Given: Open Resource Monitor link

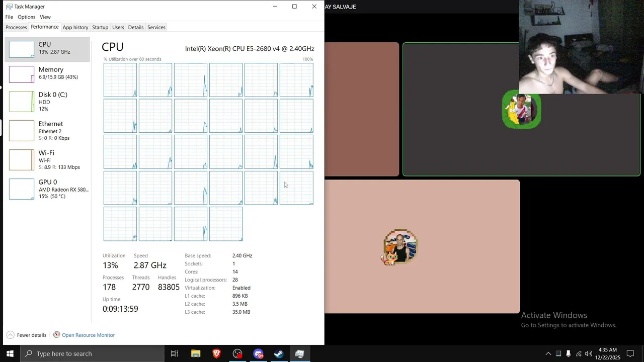Looking at the screenshot, I should point(88,335).
